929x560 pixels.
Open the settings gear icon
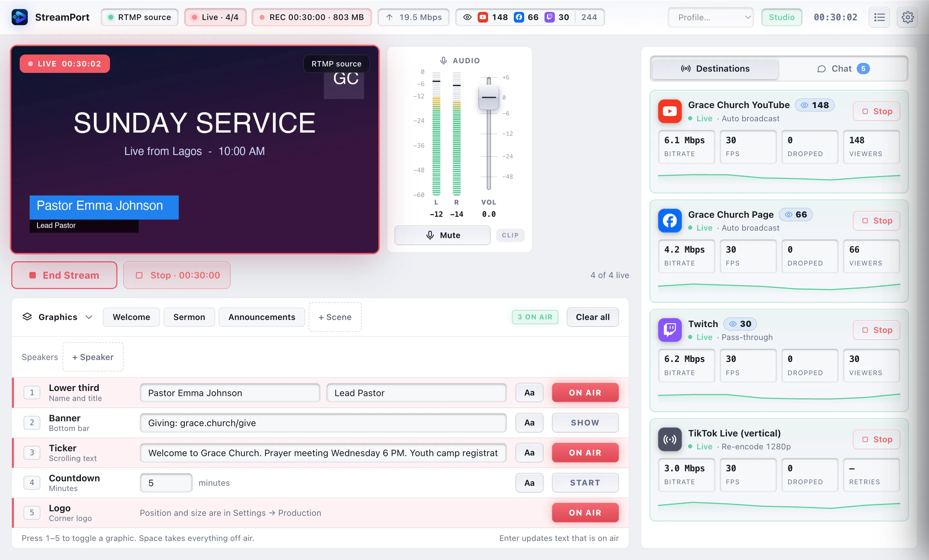coord(907,17)
